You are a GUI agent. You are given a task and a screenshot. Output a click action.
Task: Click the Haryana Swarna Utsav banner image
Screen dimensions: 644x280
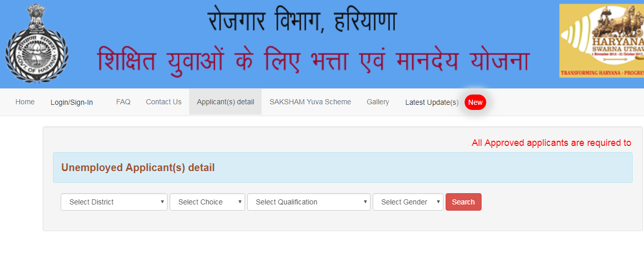coord(601,41)
